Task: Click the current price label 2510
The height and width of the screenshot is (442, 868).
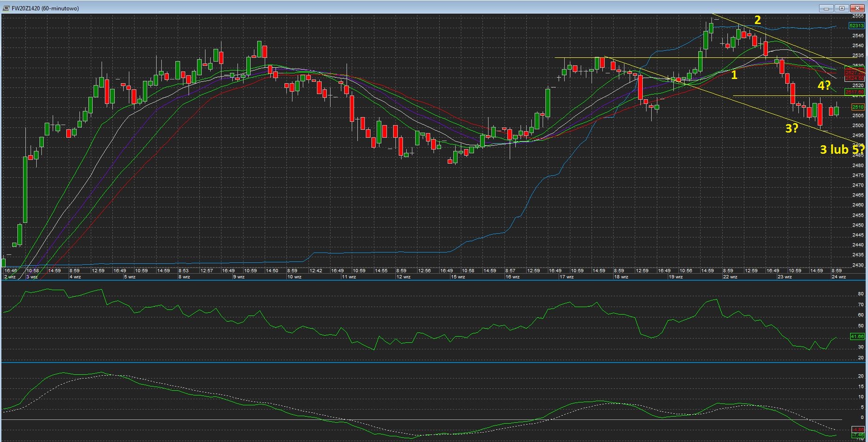Action: [857, 107]
